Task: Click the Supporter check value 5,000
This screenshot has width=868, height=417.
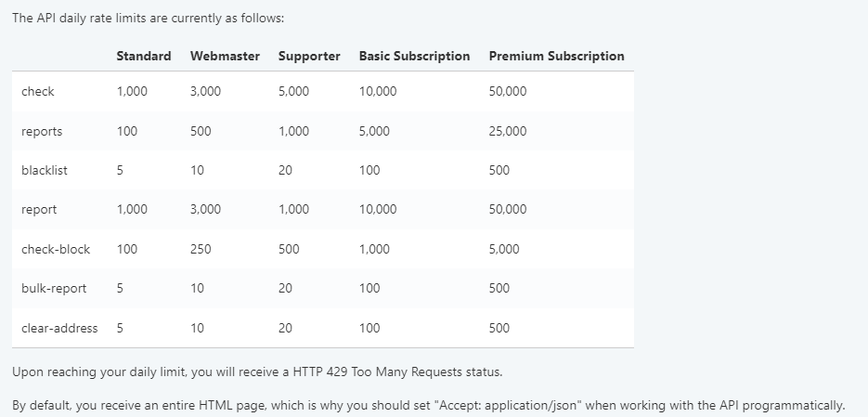Action: click(x=293, y=91)
